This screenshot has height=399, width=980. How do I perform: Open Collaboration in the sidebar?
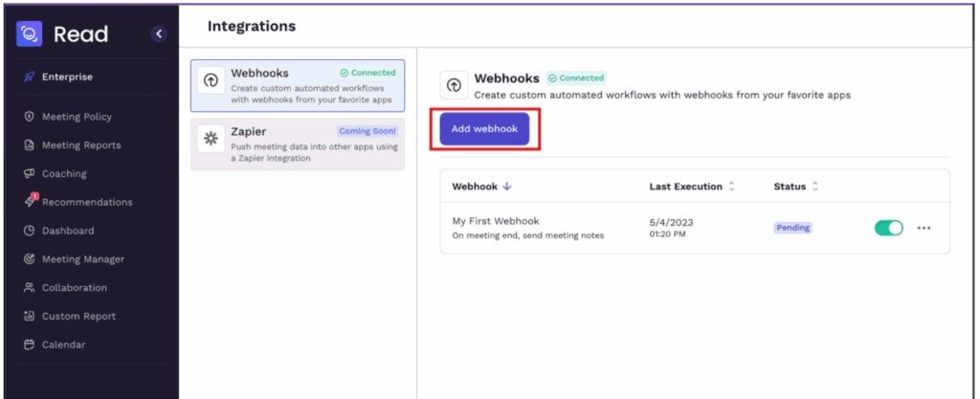coord(74,287)
